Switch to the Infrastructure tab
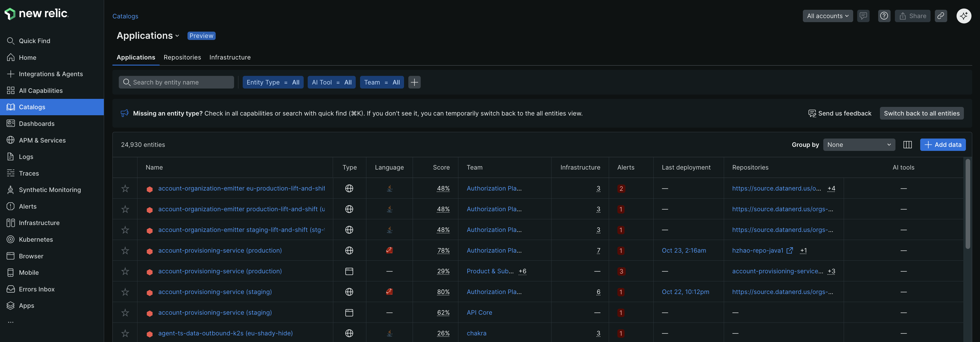Image resolution: width=980 pixels, height=342 pixels. pos(230,57)
